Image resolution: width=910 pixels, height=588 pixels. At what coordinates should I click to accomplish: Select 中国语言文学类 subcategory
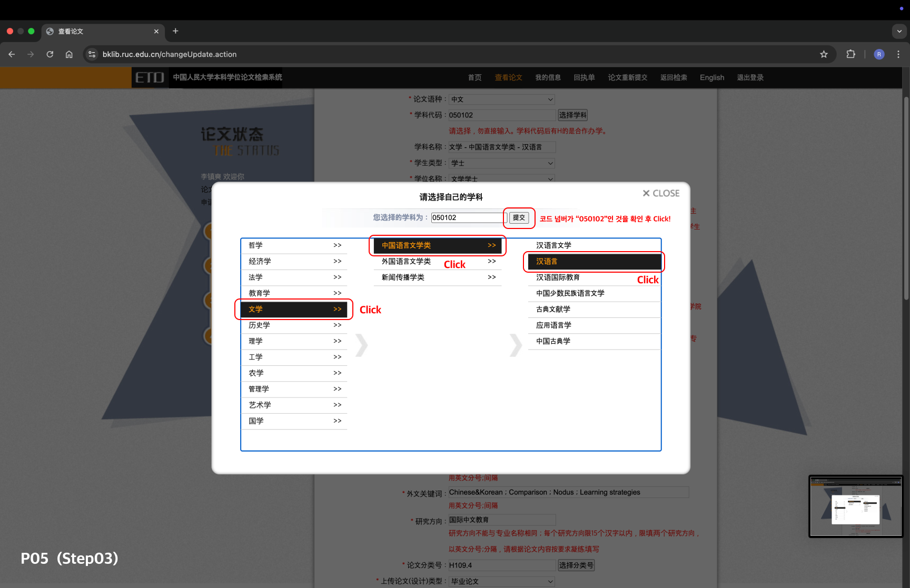438,245
